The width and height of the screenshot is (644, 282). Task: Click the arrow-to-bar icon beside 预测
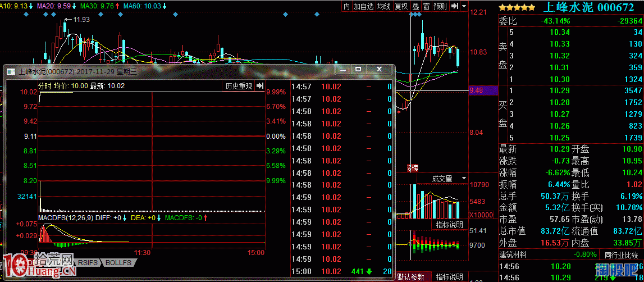455,6
